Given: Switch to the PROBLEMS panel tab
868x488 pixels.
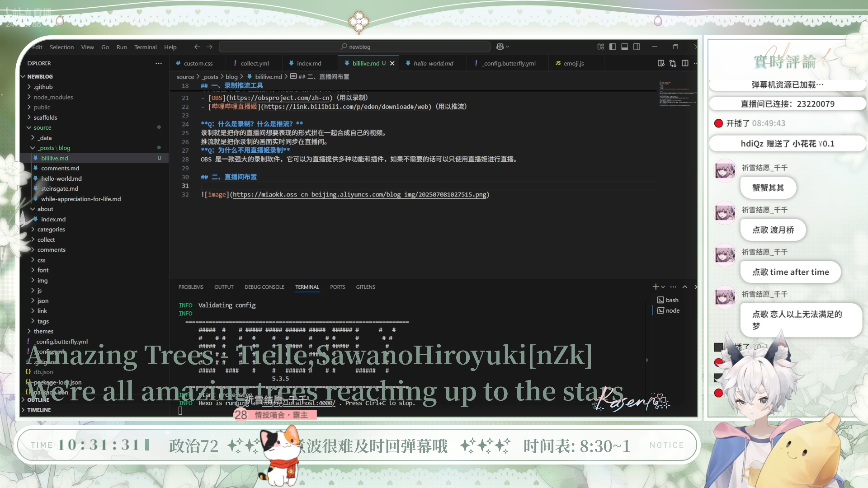Looking at the screenshot, I should tap(191, 287).
